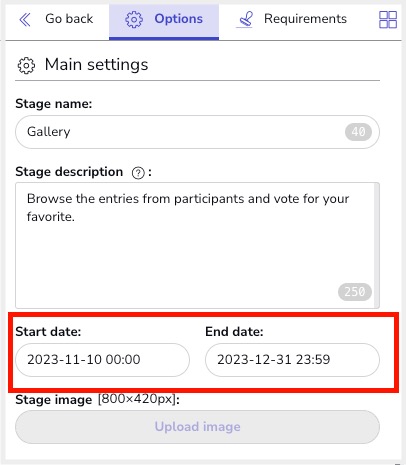Click the Upload image button
The height and width of the screenshot is (465, 406).
coord(197,427)
